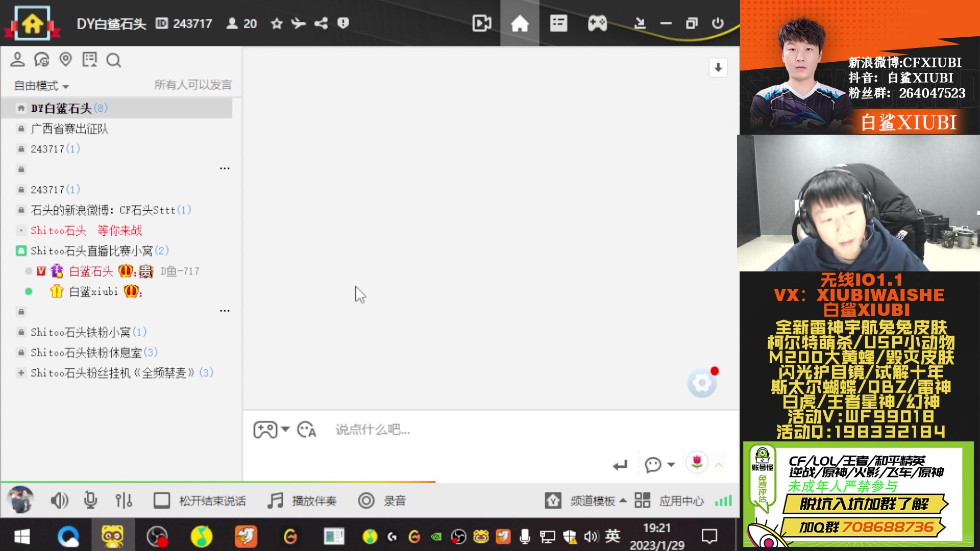Click the power exit icon

(718, 23)
